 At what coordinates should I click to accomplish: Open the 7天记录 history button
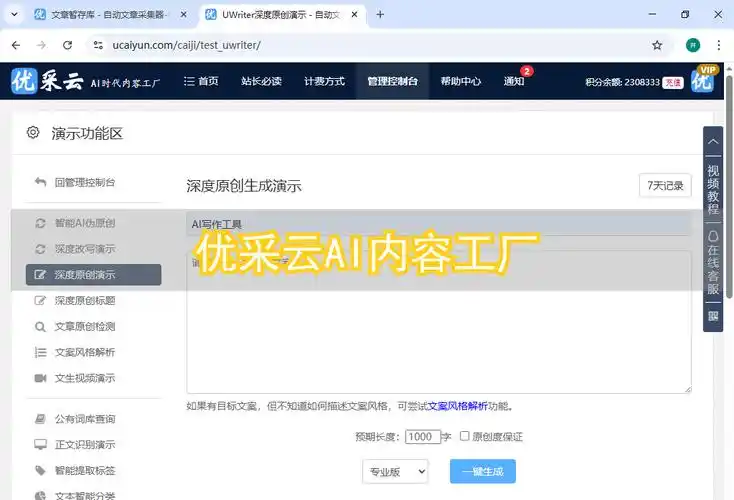[665, 185]
